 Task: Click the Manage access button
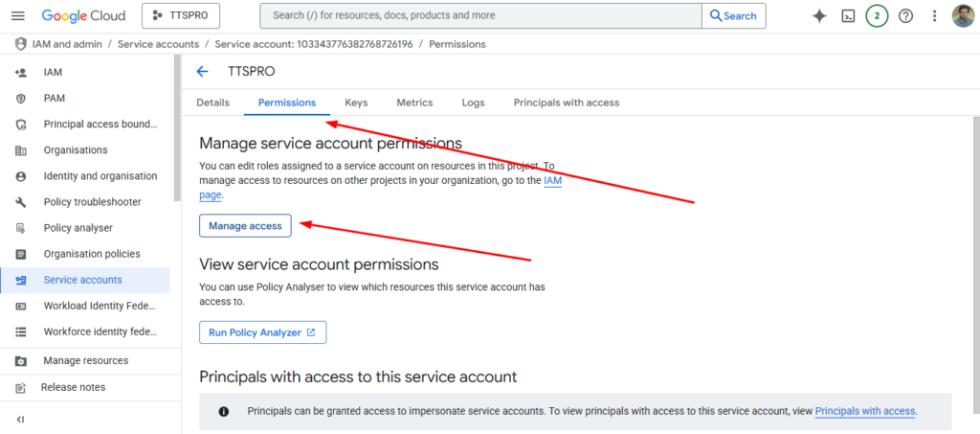(x=245, y=225)
